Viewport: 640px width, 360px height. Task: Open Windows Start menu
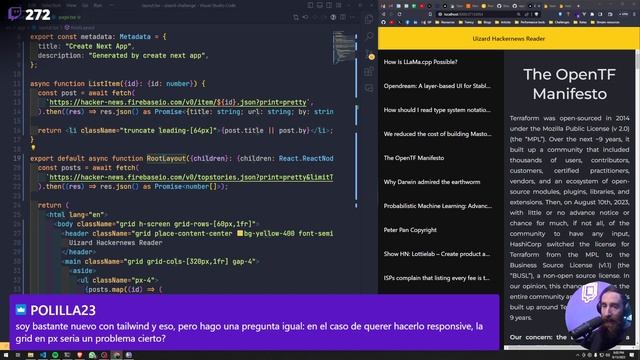point(6,355)
